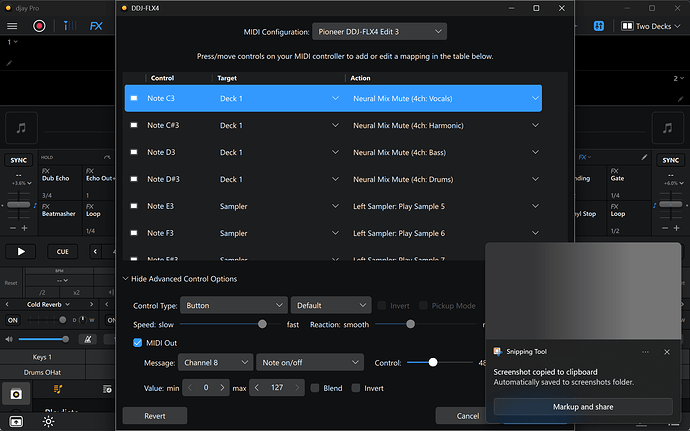Click the sun brightness icon at bottom left
This screenshot has height=431, width=690.
pos(47,421)
